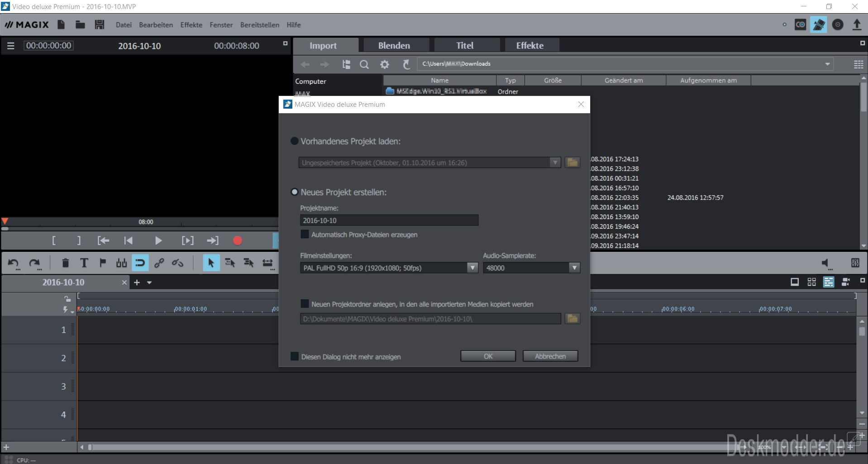Open the dropdown arrow next to add tab

(x=149, y=282)
